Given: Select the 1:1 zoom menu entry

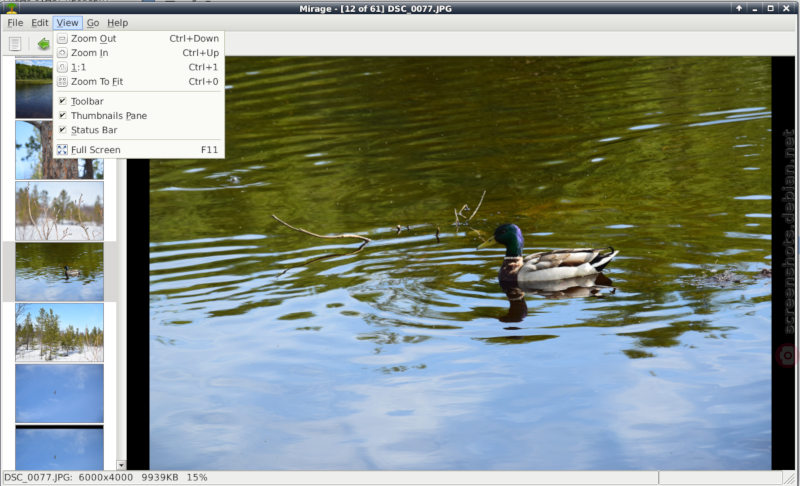Looking at the screenshot, I should point(138,67).
